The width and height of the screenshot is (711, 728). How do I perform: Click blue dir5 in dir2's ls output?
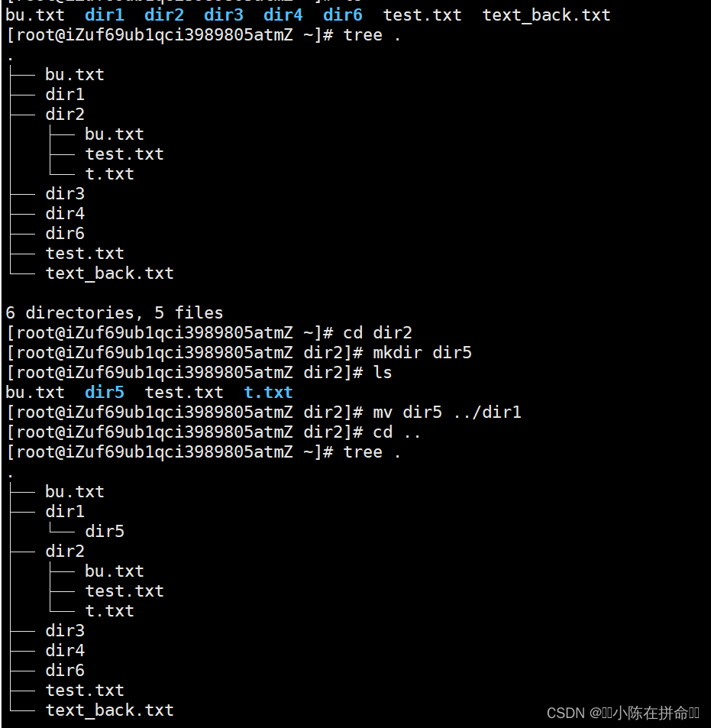pyautogui.click(x=105, y=393)
